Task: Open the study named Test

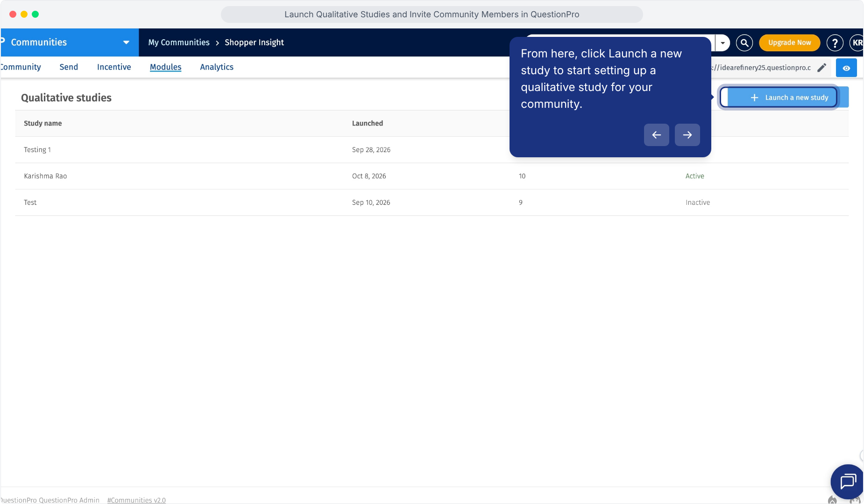Action: point(30,203)
